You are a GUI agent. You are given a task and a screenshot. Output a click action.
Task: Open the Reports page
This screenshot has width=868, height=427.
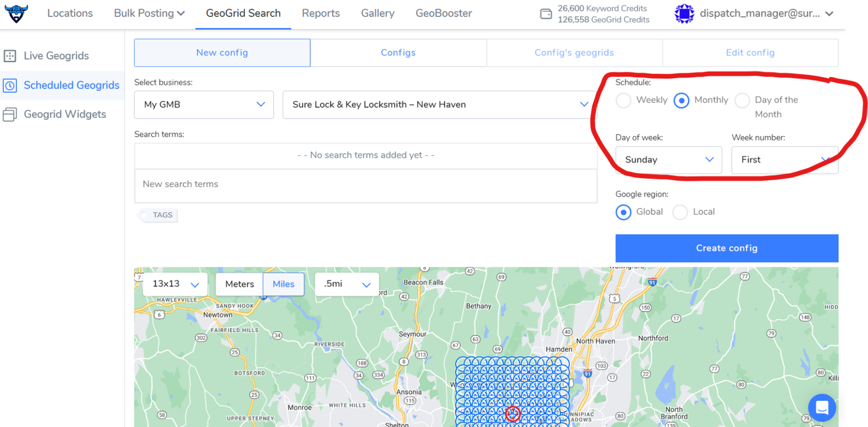(x=321, y=14)
